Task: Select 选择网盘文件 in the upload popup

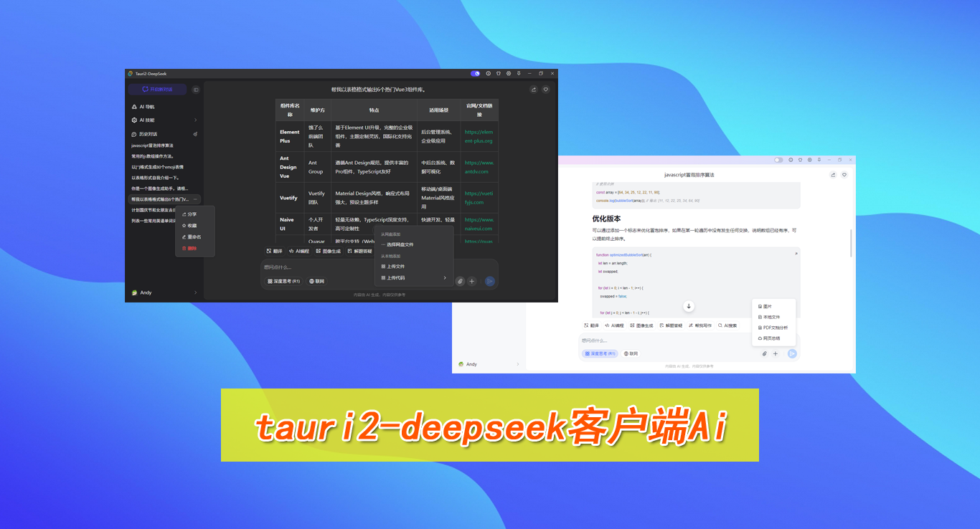Action: (x=415, y=244)
